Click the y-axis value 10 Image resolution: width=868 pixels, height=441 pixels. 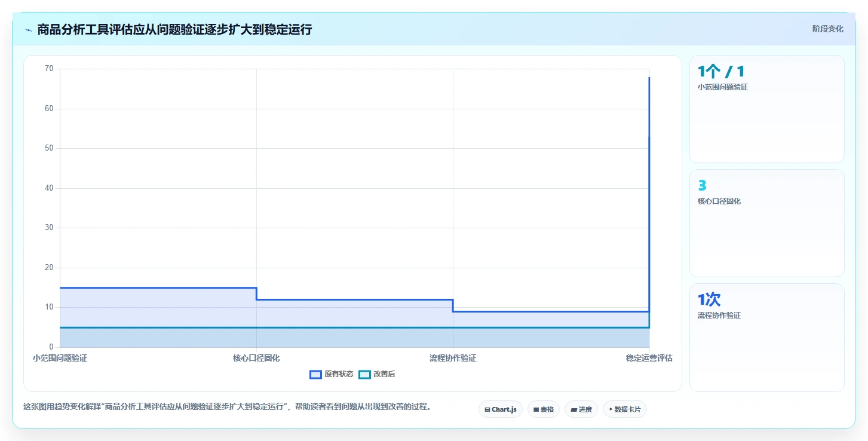(x=49, y=307)
